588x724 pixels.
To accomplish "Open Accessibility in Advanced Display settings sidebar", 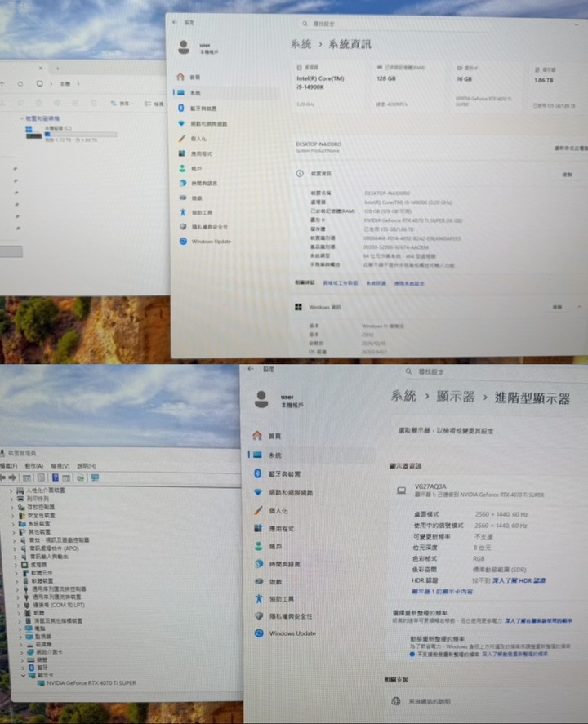I will click(274, 599).
